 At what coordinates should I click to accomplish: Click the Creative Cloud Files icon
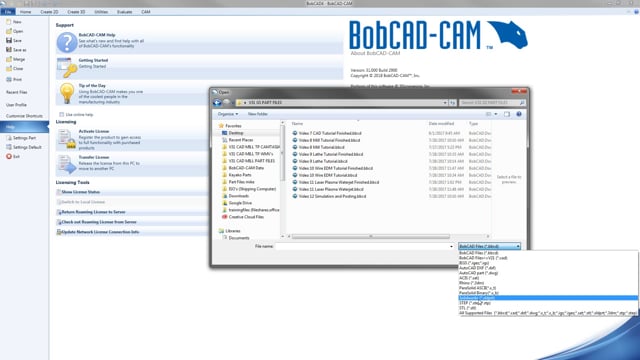[224, 217]
